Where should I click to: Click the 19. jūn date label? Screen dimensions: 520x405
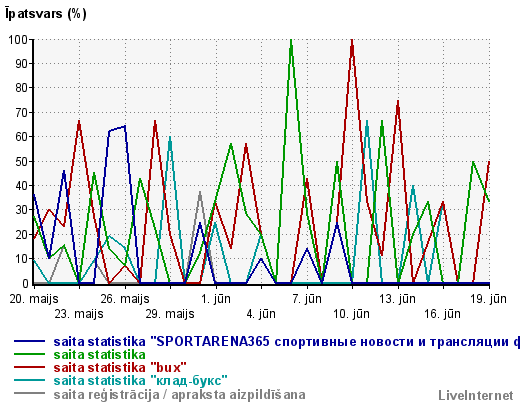point(488,299)
